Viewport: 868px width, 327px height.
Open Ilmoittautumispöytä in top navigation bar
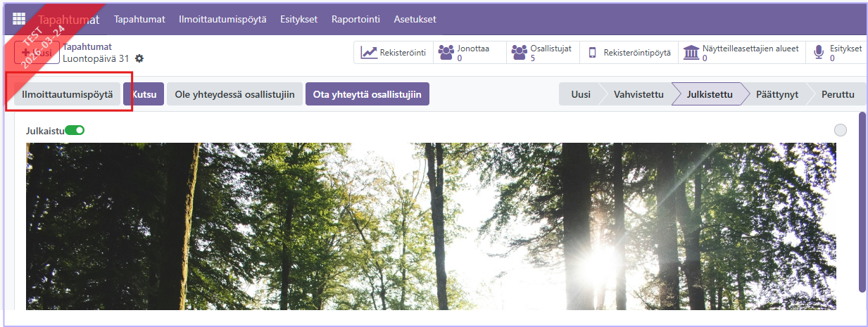point(222,19)
